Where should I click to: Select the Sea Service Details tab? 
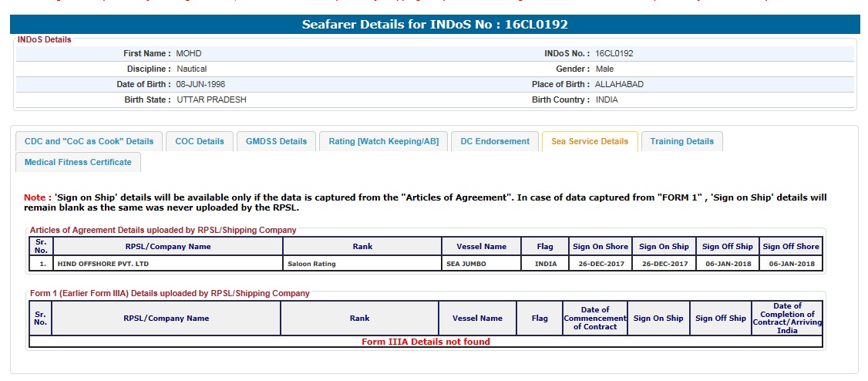590,141
